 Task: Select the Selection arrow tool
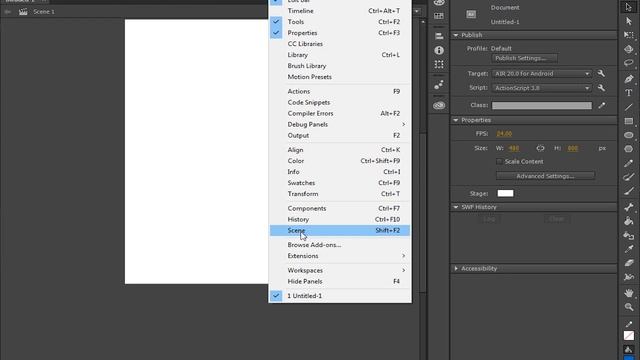tap(629, 7)
